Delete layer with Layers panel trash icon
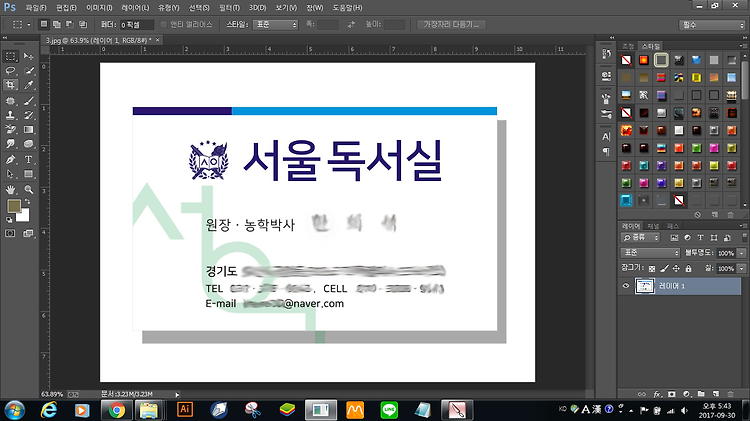The image size is (750, 421). 730,394
